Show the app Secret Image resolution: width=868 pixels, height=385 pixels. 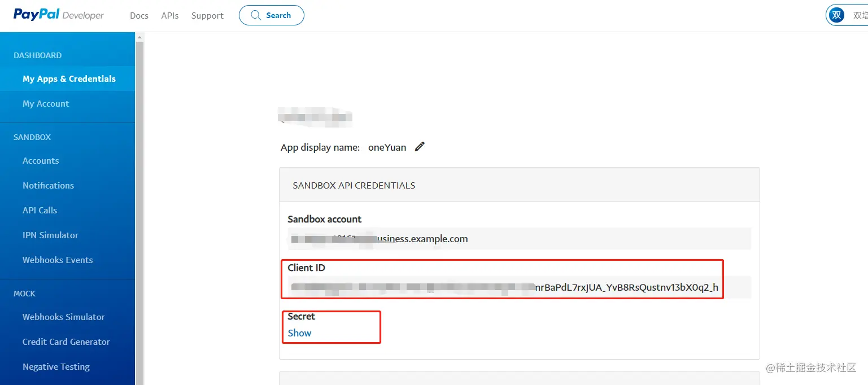point(299,333)
